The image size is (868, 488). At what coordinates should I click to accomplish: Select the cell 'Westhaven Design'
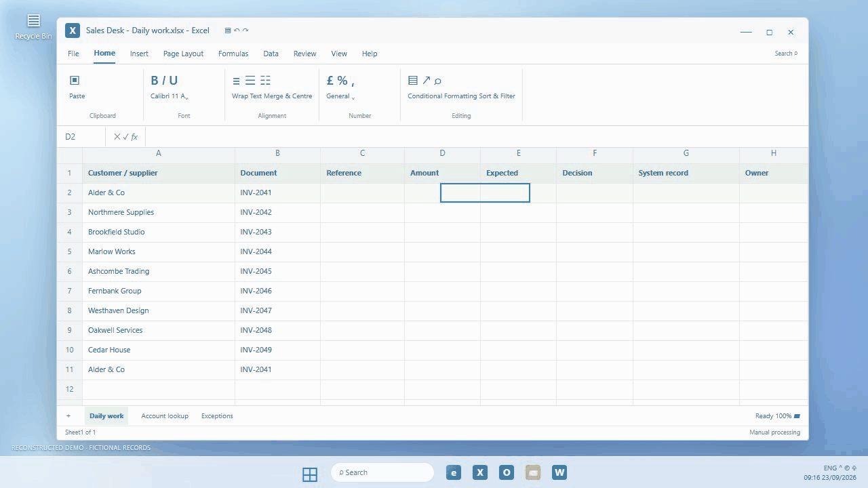(x=159, y=310)
